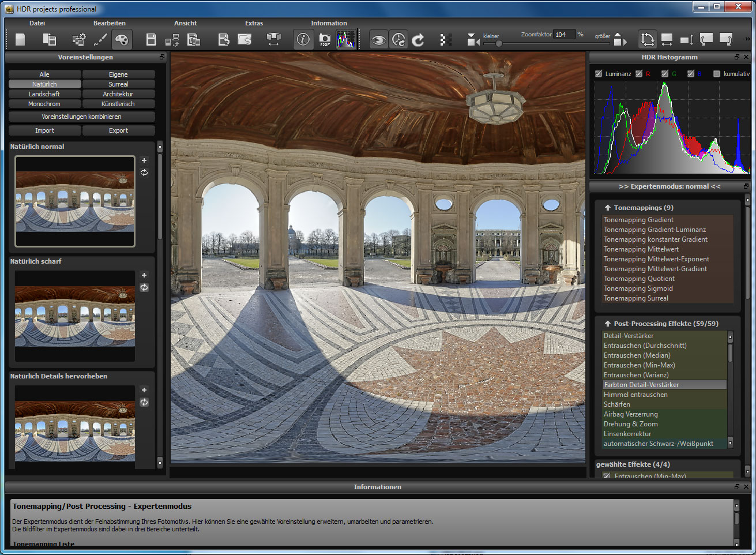The height and width of the screenshot is (555, 756).
Task: Click the 'kleiner' zoom out icon
Action: click(473, 39)
